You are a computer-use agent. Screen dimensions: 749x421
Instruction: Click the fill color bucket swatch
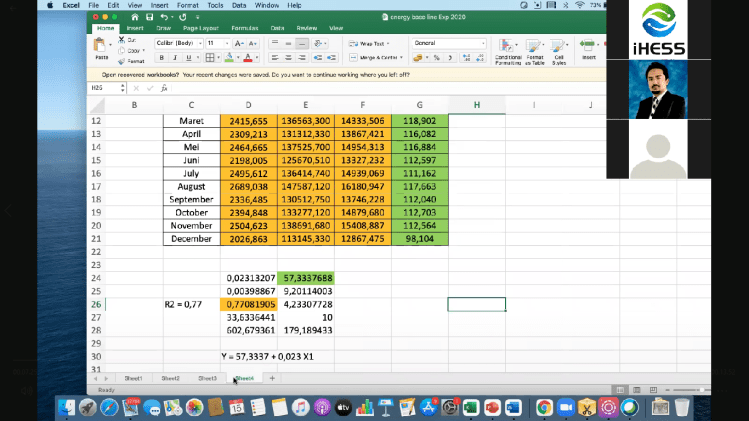tap(229, 58)
